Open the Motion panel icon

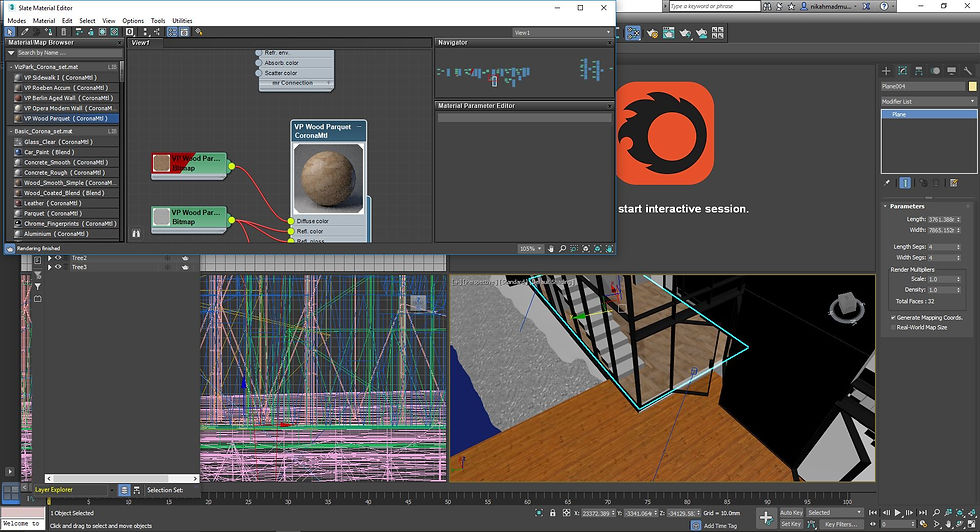point(935,71)
